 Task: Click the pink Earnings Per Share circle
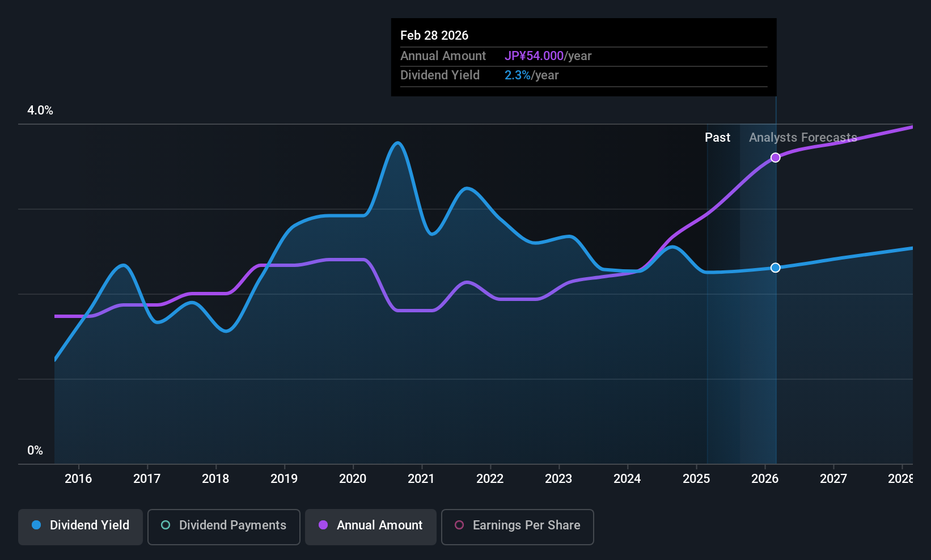click(459, 525)
